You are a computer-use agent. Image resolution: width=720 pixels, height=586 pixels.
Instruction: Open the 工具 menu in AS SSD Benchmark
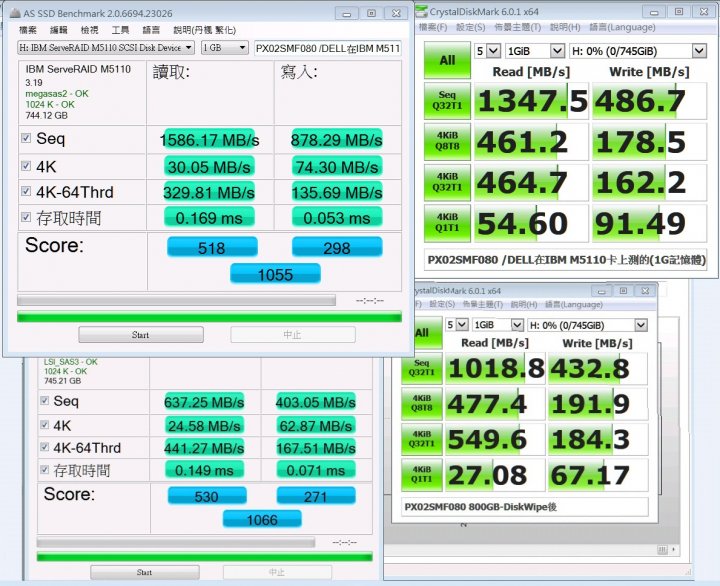pyautogui.click(x=120, y=30)
